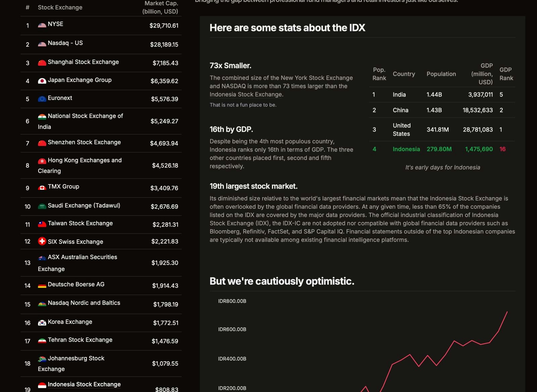Image resolution: width=537 pixels, height=392 pixels.
Task: Click $1,079.55 Johannesburg value
Action: pyautogui.click(x=165, y=363)
